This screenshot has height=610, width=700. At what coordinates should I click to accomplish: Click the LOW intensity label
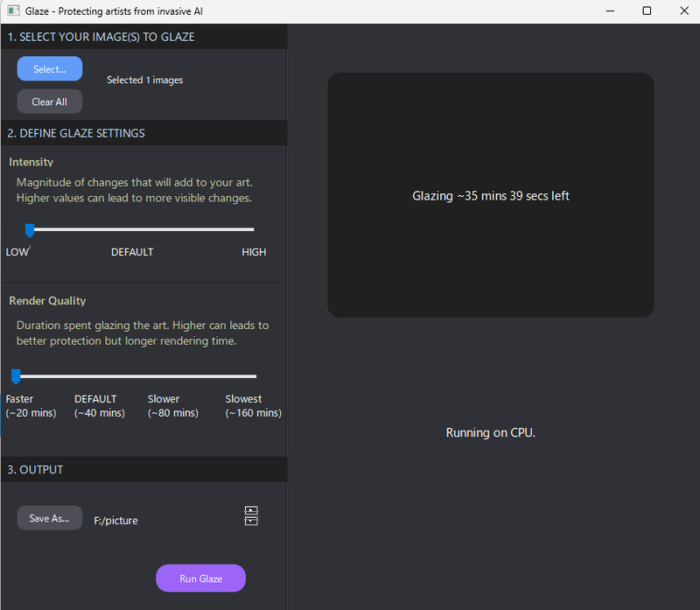[x=17, y=252]
